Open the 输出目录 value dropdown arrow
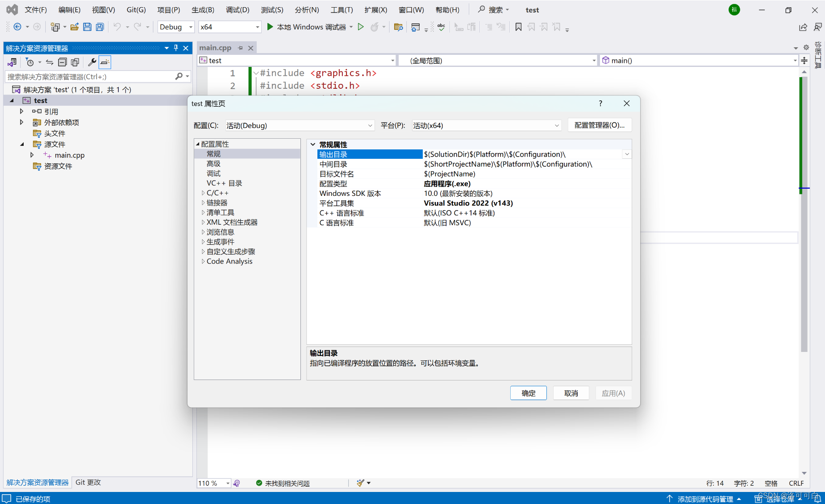The image size is (825, 504). (x=627, y=154)
